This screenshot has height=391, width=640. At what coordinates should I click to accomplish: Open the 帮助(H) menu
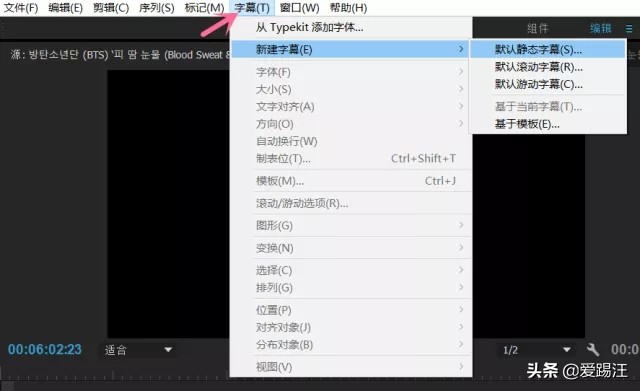coord(348,8)
